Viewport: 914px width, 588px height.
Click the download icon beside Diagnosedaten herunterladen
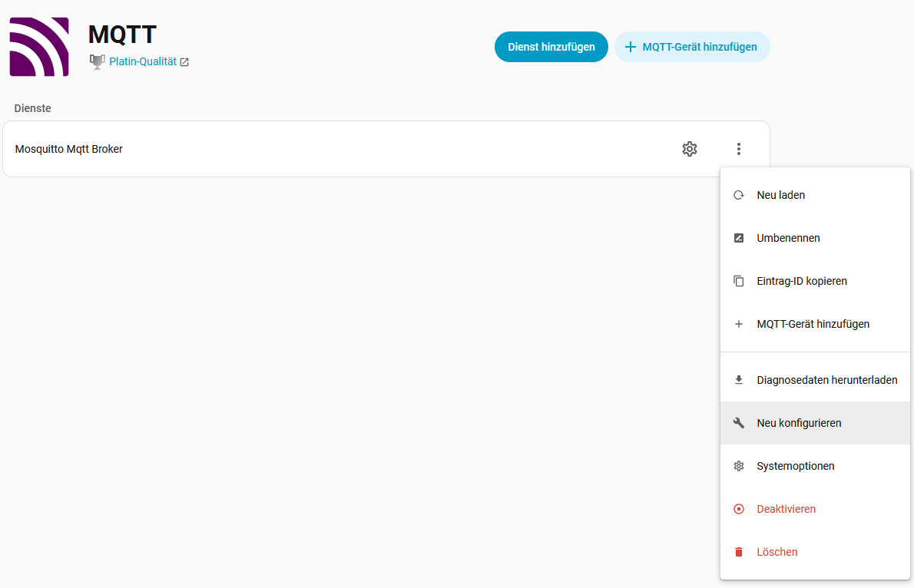739,380
